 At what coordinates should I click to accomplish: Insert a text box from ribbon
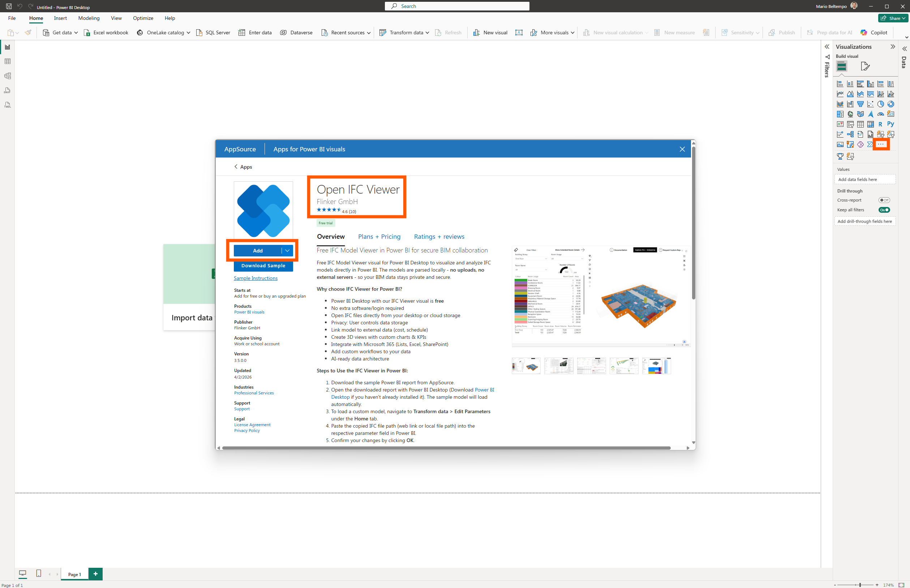519,33
